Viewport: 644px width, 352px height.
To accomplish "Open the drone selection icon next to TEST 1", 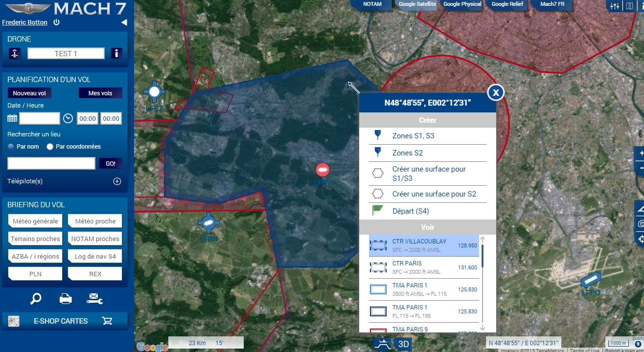I will (x=15, y=53).
